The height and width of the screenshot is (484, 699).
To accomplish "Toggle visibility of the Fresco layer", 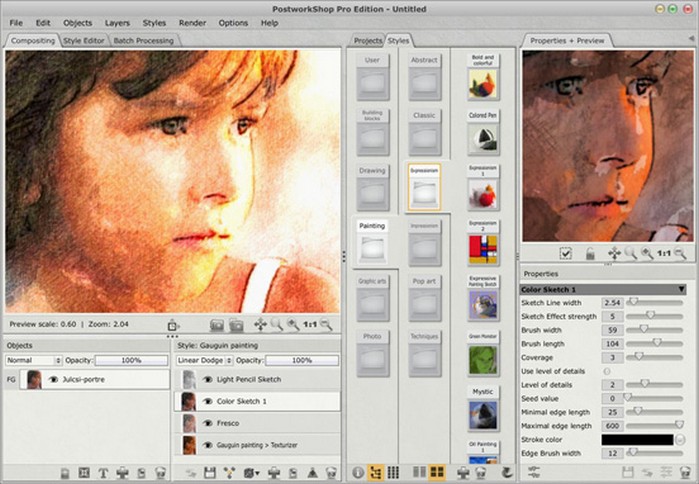I will 209,423.
